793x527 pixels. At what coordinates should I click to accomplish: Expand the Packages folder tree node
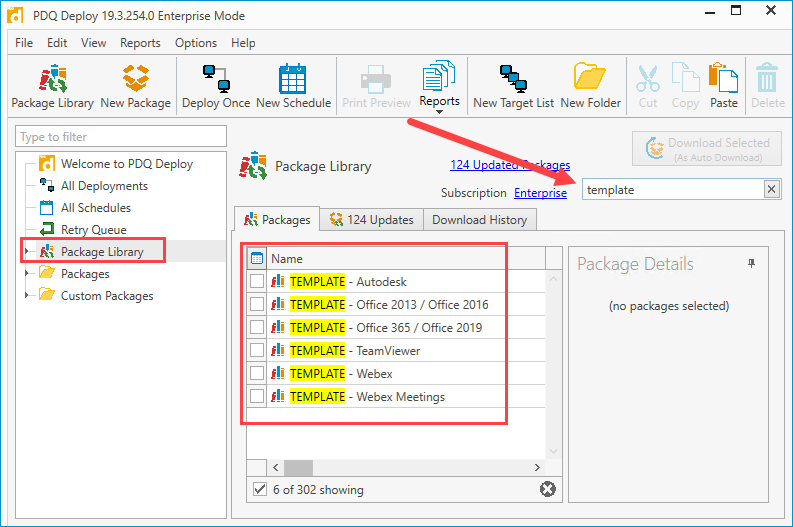[27, 273]
